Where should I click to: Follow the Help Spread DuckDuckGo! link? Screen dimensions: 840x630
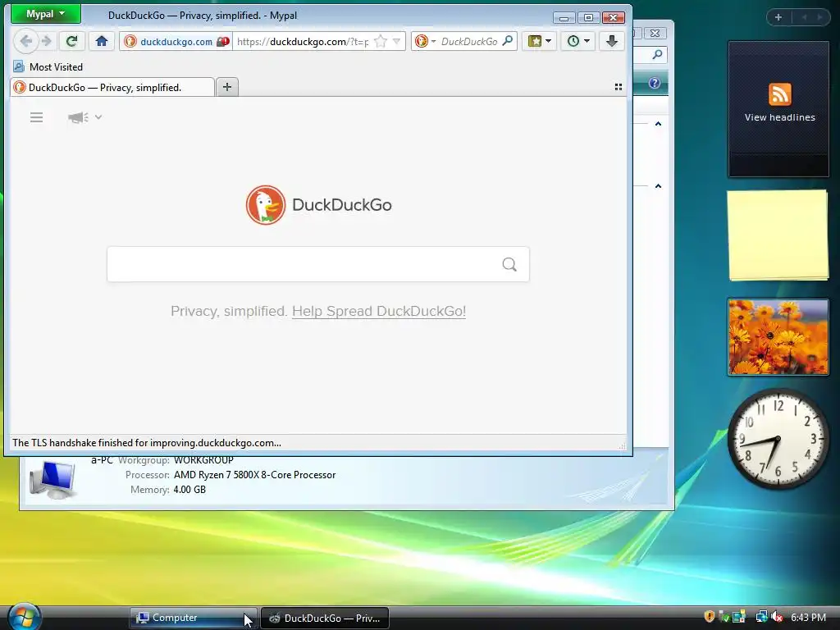(x=379, y=311)
